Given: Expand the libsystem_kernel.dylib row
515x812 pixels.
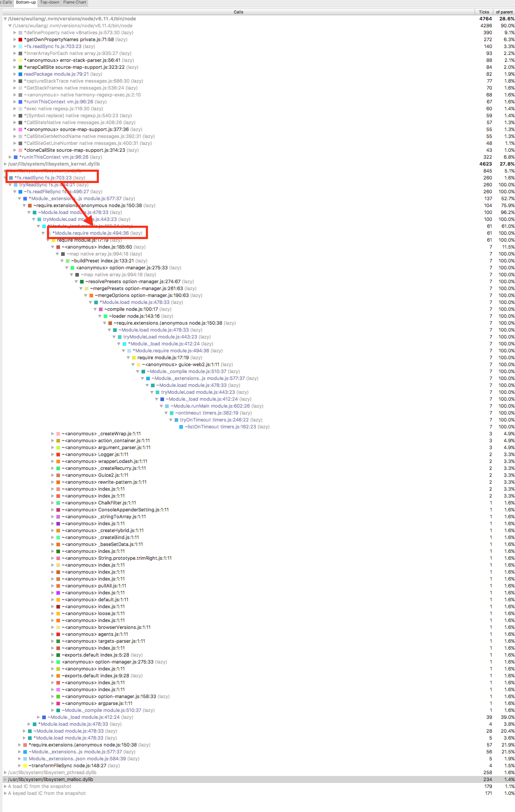Looking at the screenshot, I should click(x=5, y=164).
